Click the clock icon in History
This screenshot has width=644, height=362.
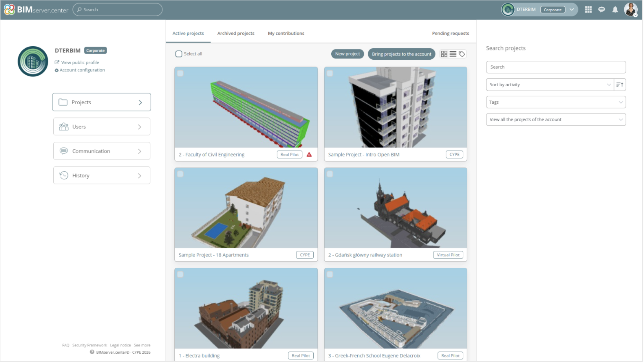click(x=64, y=175)
